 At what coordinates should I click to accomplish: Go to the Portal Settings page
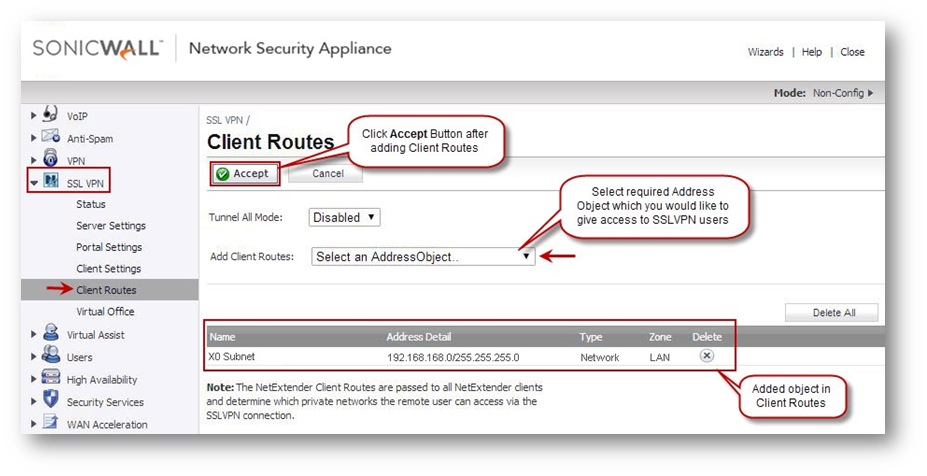pos(109,247)
